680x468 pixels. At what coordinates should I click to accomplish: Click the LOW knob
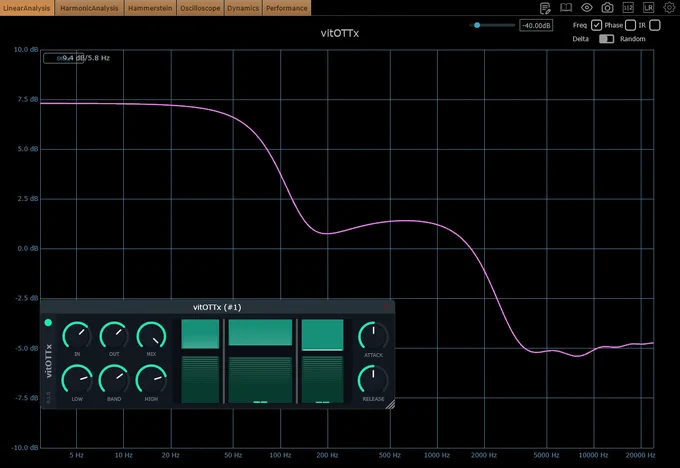77,380
